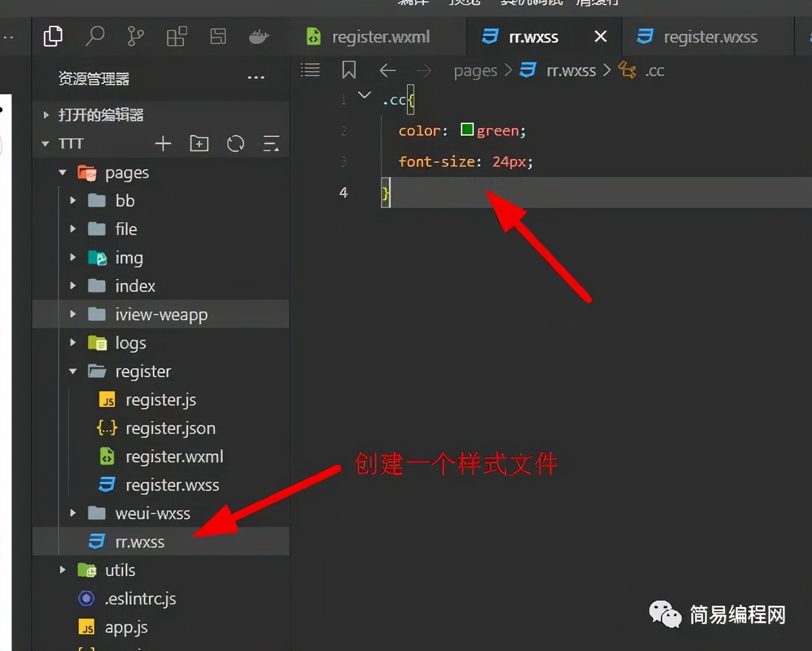The height and width of the screenshot is (651, 812).
Task: Refresh the TTT explorer tree
Action: point(235,143)
